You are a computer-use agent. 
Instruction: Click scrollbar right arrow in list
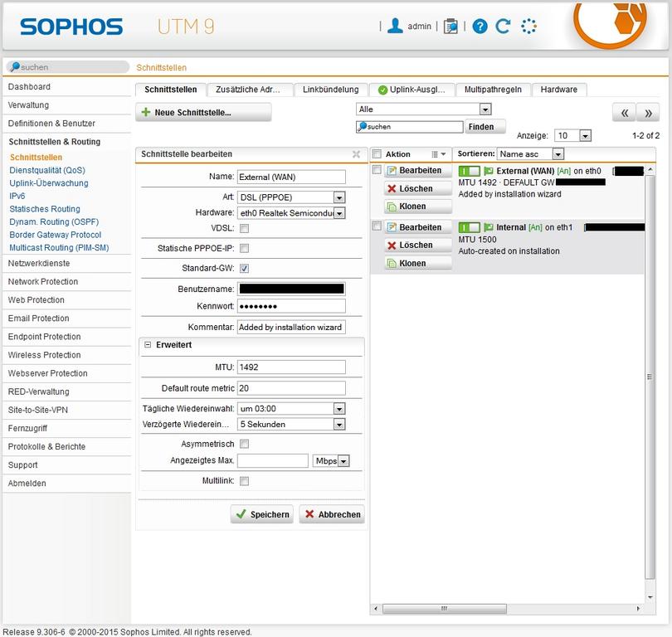tap(638, 608)
